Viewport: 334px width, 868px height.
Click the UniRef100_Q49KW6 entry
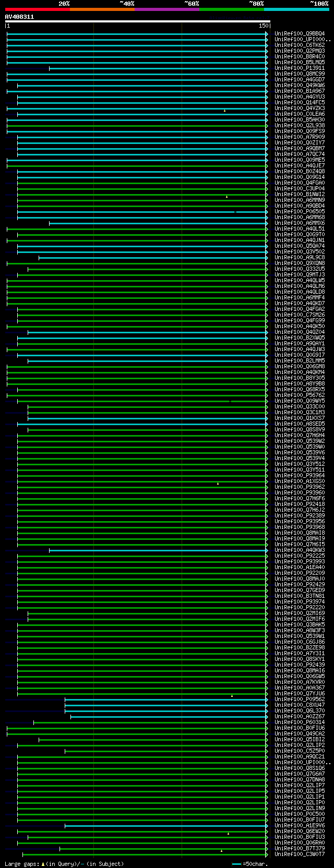point(300,86)
